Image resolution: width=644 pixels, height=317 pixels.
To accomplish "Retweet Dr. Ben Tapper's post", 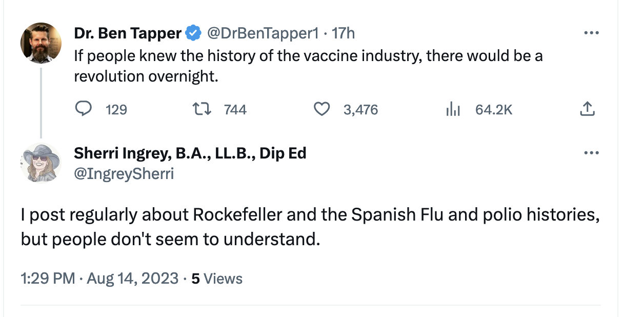I will [199, 109].
